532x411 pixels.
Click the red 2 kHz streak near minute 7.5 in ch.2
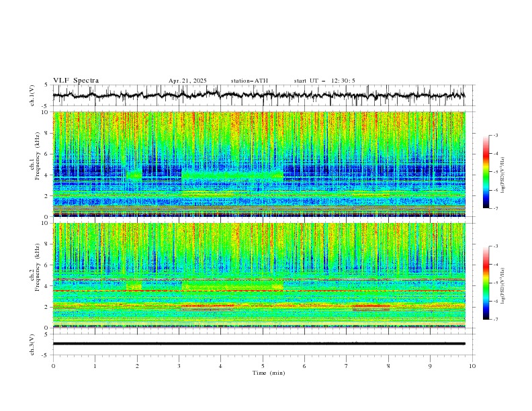point(371,306)
